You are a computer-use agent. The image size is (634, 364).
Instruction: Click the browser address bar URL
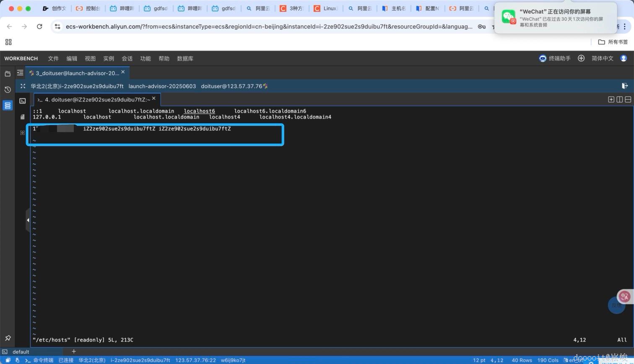pyautogui.click(x=268, y=26)
